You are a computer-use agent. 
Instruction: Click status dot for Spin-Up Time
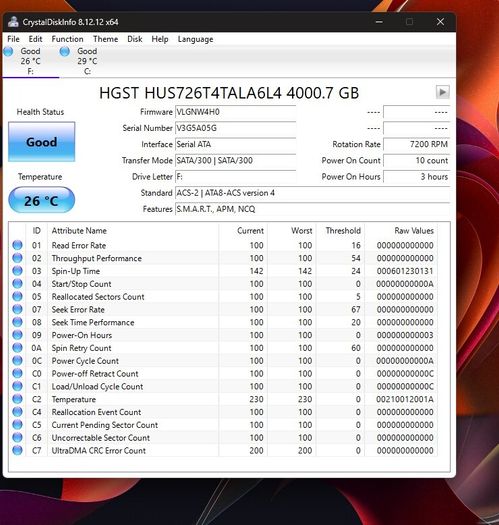[x=17, y=271]
